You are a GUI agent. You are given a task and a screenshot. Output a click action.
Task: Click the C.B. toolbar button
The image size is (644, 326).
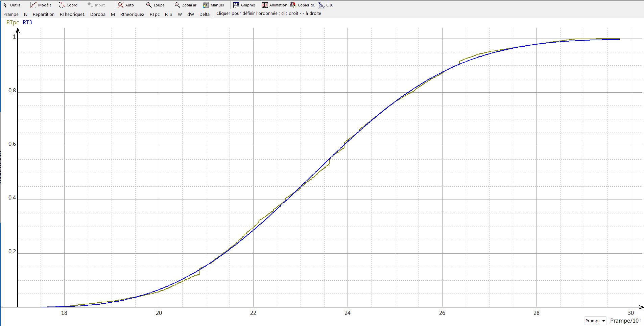[x=326, y=5]
